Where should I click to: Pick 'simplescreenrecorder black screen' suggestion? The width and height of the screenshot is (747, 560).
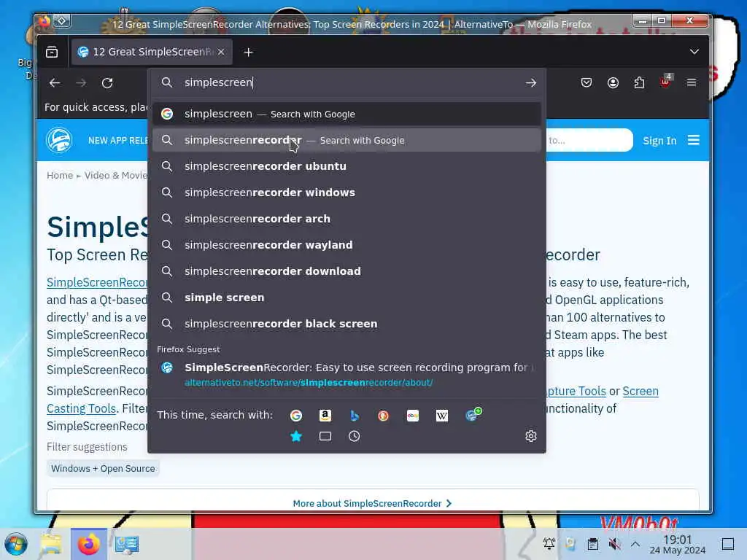[x=347, y=323]
